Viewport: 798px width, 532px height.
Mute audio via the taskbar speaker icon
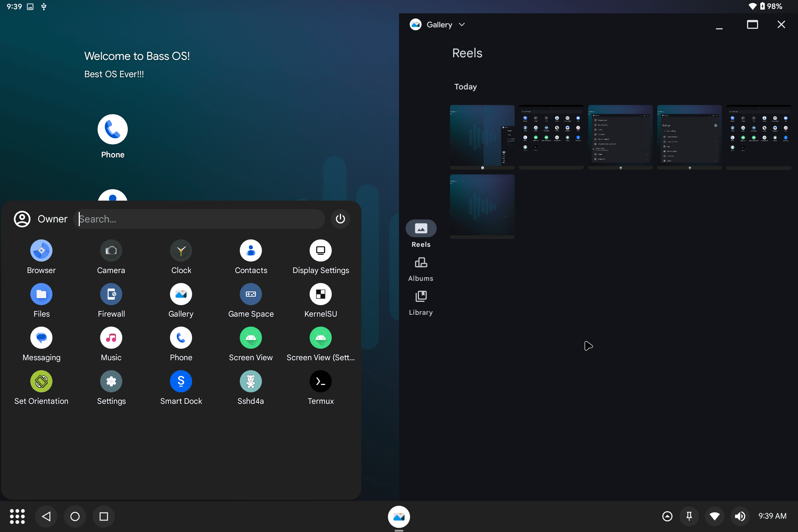(740, 516)
